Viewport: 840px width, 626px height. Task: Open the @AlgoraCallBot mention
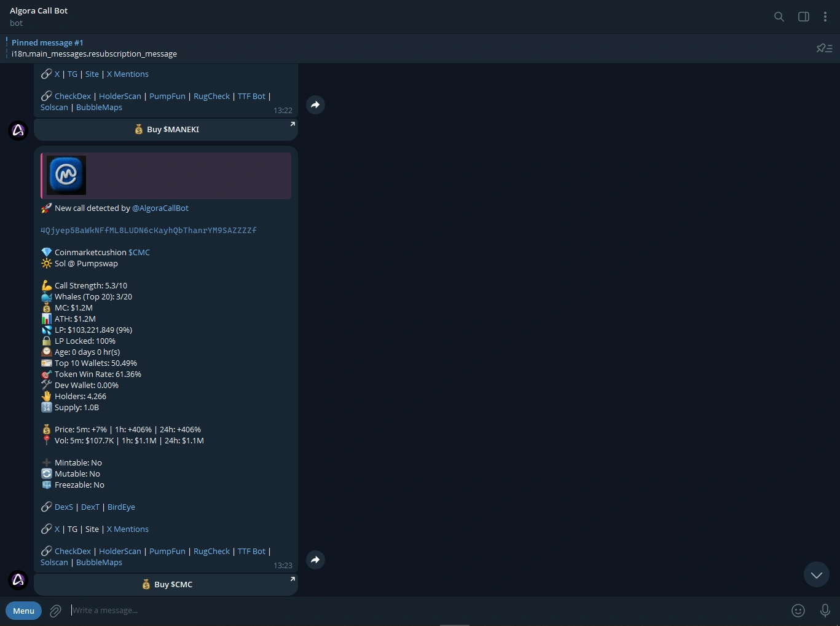160,208
